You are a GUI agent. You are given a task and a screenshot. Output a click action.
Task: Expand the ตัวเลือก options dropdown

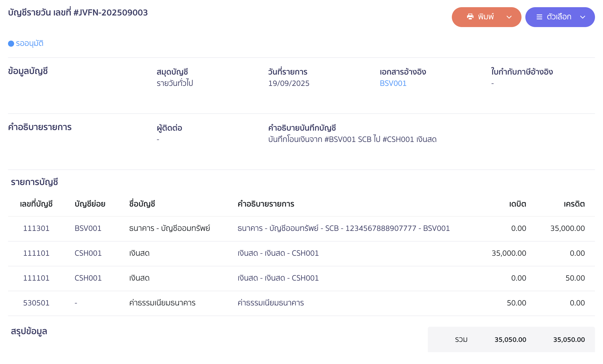[x=583, y=17]
